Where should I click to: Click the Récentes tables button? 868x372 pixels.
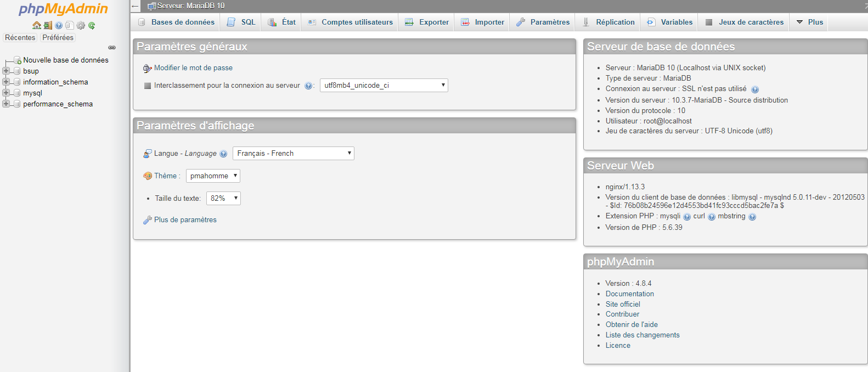20,37
